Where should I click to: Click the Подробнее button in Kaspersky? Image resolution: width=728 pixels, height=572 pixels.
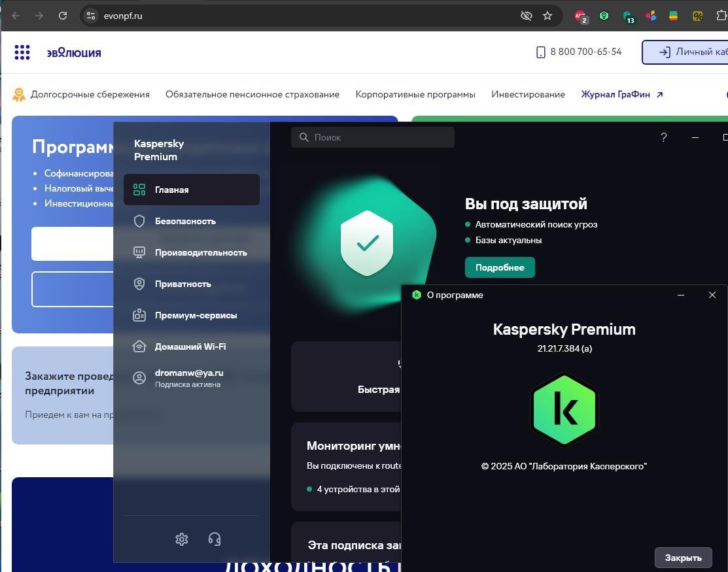tap(500, 267)
